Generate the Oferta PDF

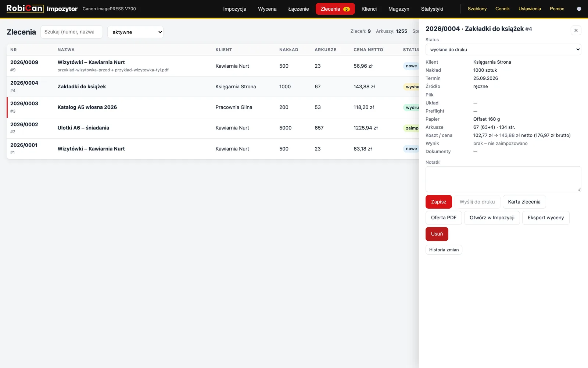click(x=444, y=218)
